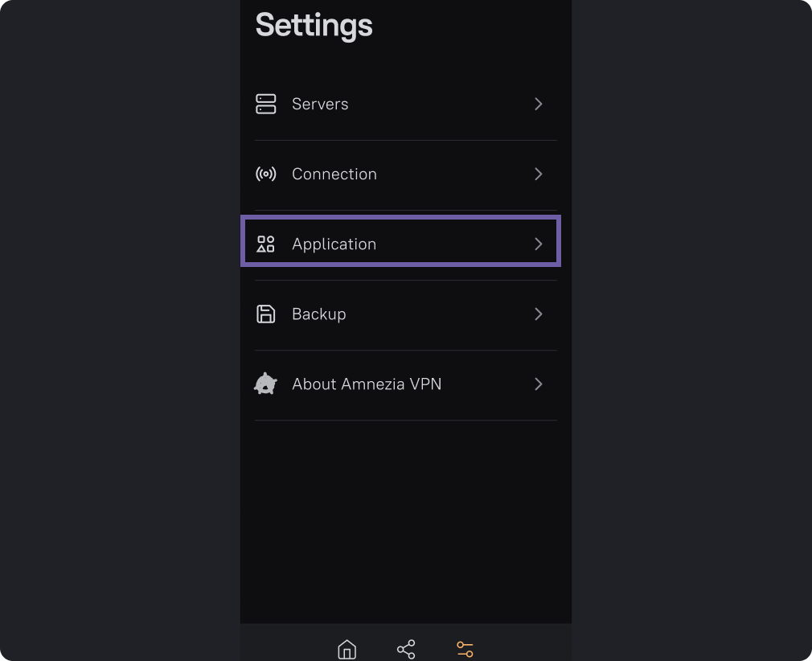Click the Servers rack icon

[265, 104]
